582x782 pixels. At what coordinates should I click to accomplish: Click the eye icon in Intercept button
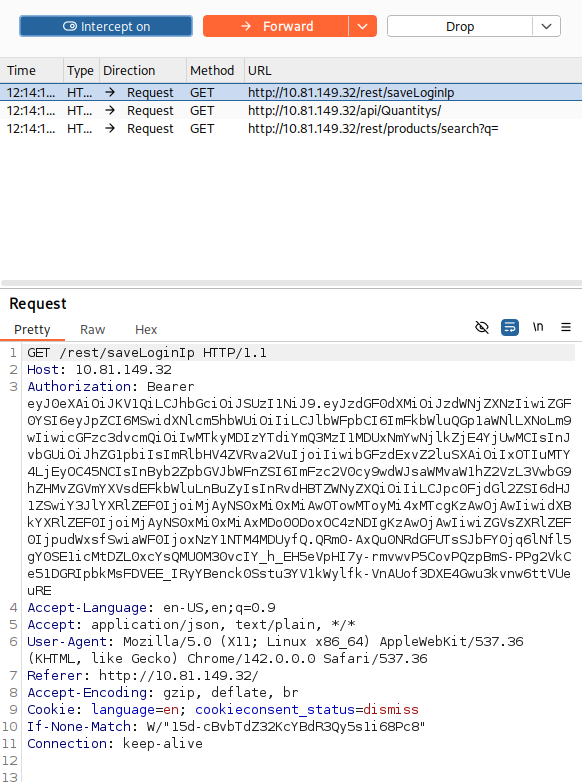point(70,26)
